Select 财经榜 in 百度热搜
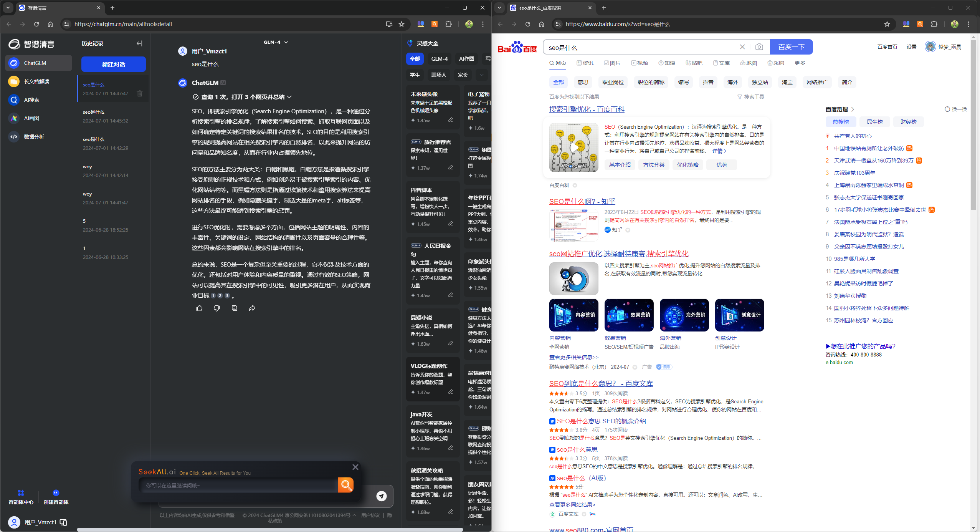The height and width of the screenshot is (532, 980). (909, 122)
